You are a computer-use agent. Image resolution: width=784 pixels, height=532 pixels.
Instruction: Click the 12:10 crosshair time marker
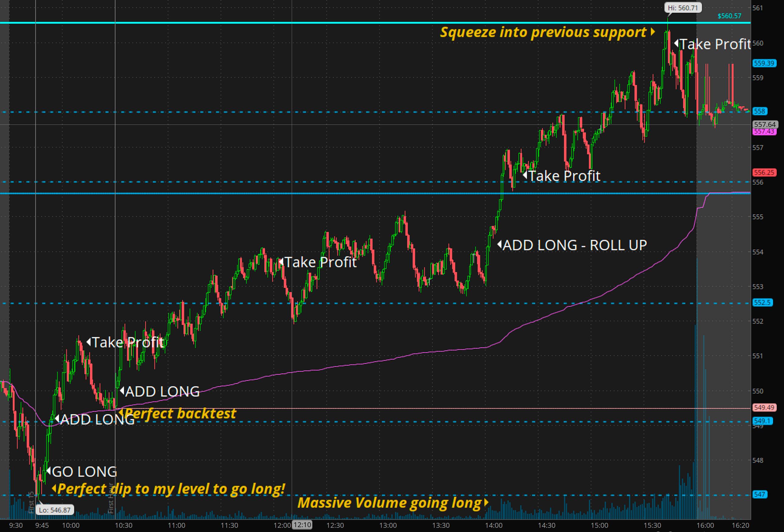(302, 525)
